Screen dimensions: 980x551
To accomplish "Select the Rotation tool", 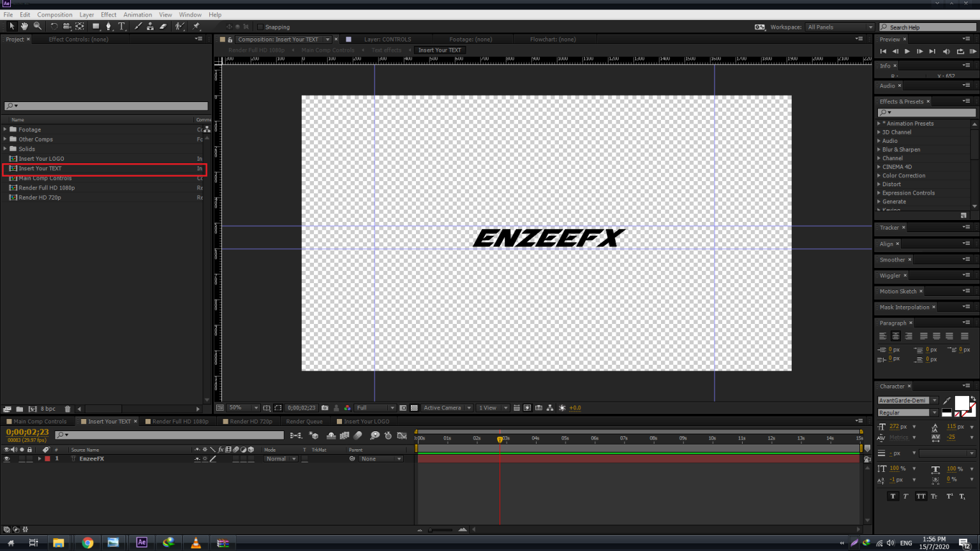I will 54,26.
